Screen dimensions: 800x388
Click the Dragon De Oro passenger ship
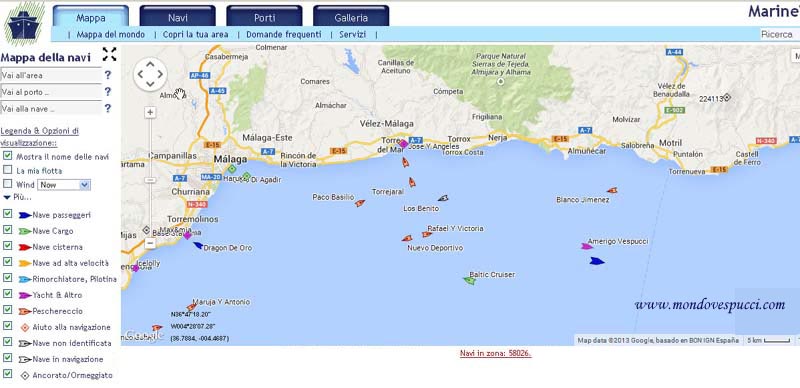[x=198, y=246]
